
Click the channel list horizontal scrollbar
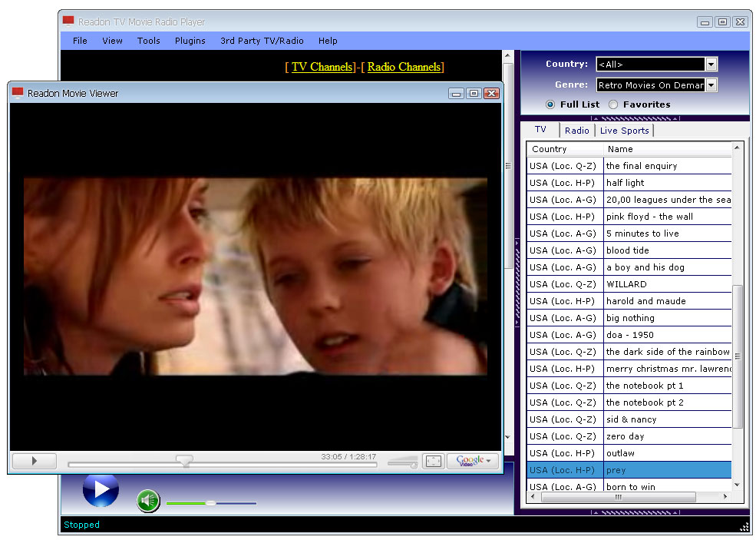point(619,496)
